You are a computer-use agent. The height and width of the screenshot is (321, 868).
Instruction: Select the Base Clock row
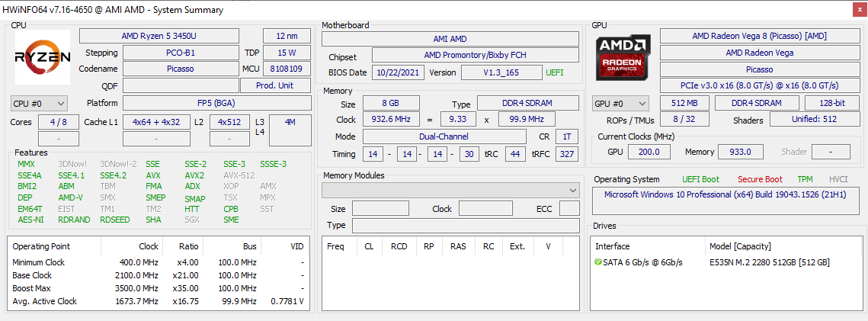click(158, 275)
